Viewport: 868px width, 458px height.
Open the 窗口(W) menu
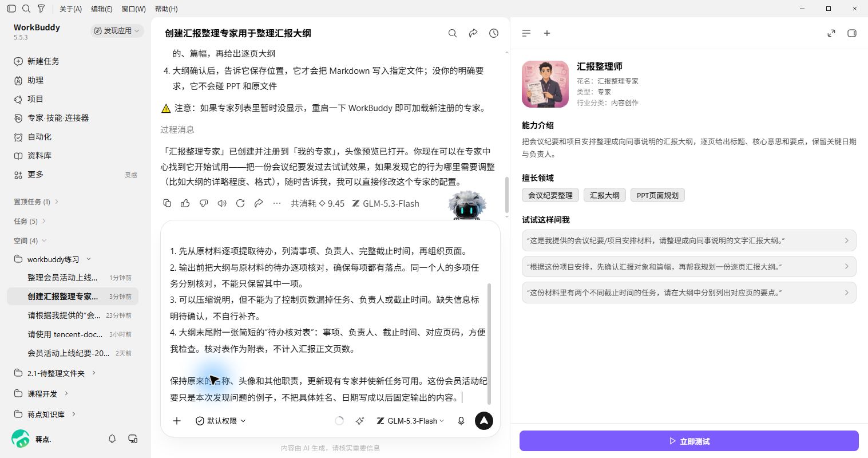pos(134,9)
